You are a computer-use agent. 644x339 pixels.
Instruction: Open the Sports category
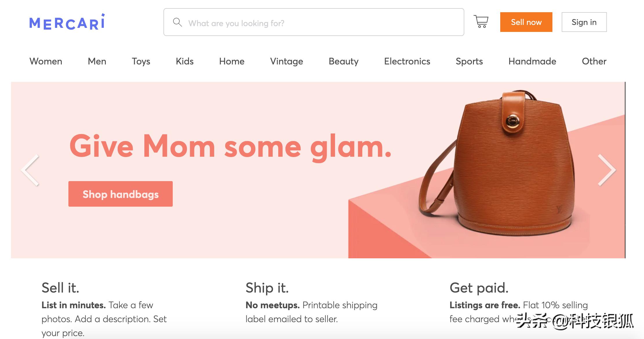[469, 61]
